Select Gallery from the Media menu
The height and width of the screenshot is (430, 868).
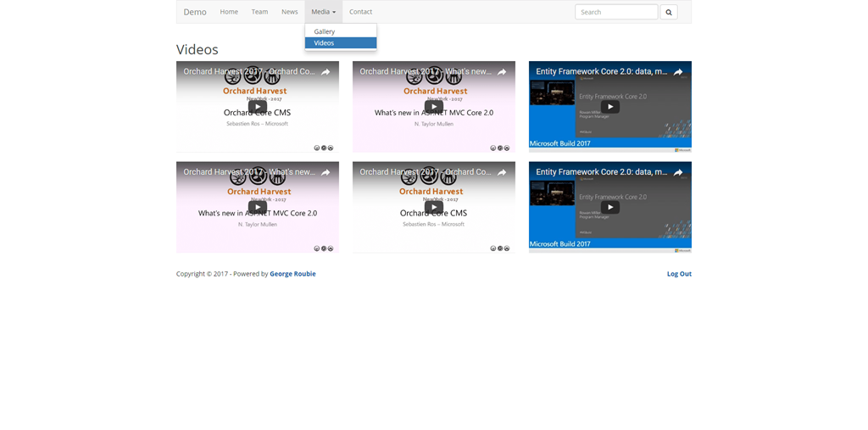tap(325, 31)
